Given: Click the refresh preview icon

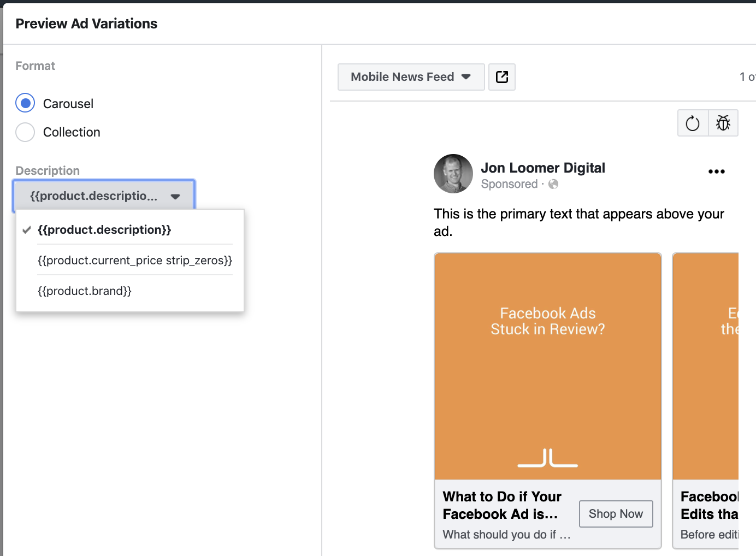Looking at the screenshot, I should pos(692,123).
